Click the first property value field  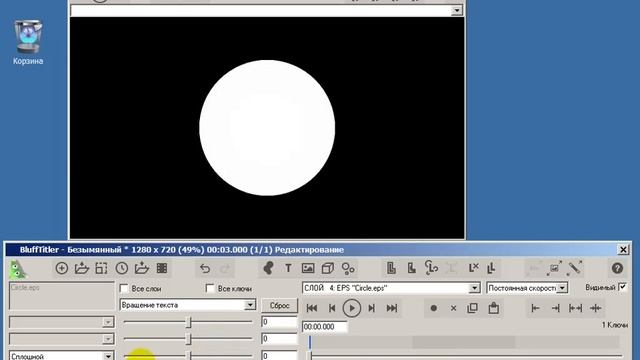pos(280,322)
